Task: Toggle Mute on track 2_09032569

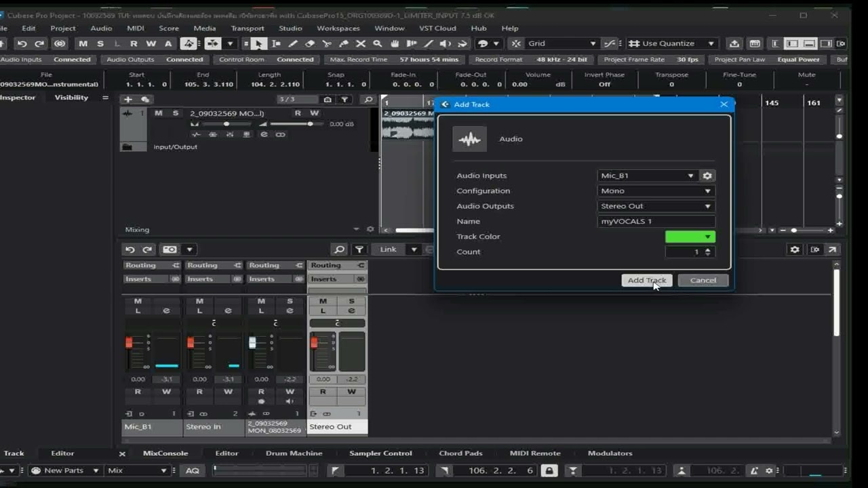Action: click(x=159, y=113)
